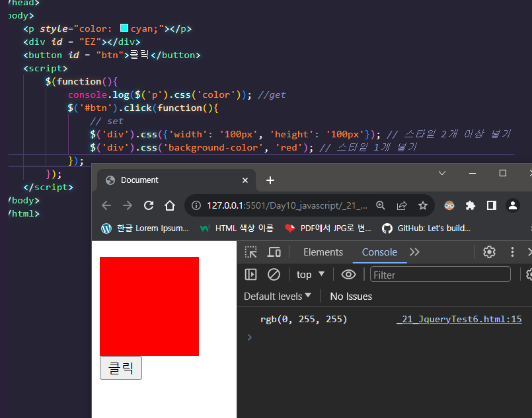Open the GitHub: Let's build bookmark
Screen dimensions: 532x418
click(x=426, y=228)
